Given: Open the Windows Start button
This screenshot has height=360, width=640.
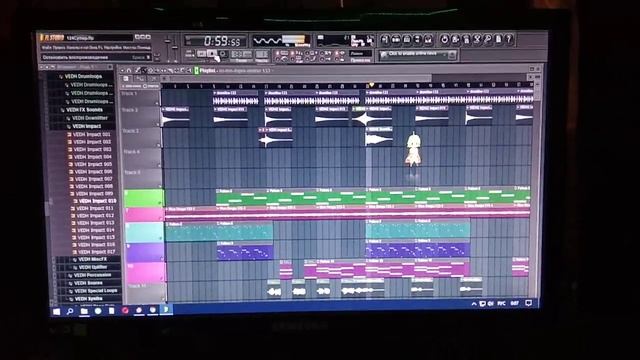Looking at the screenshot, I should tap(57, 311).
